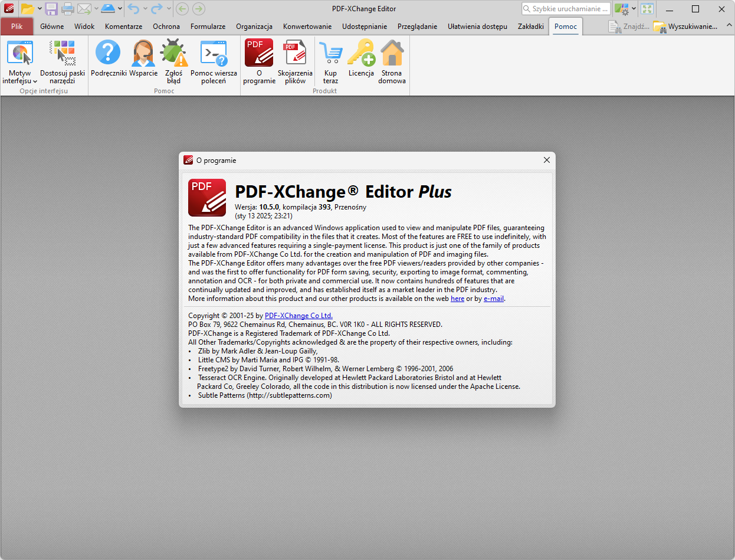735x560 pixels.
Task: Click the Wsparcie support icon
Action: tap(143, 58)
